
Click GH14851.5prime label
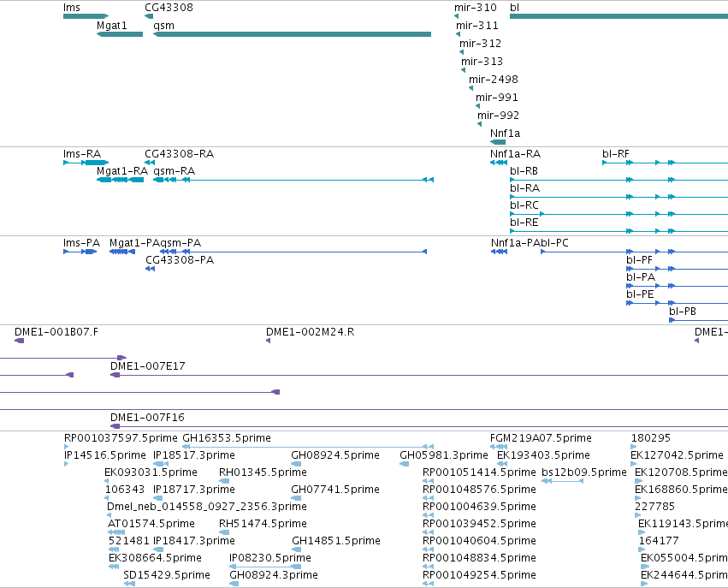pos(336,541)
